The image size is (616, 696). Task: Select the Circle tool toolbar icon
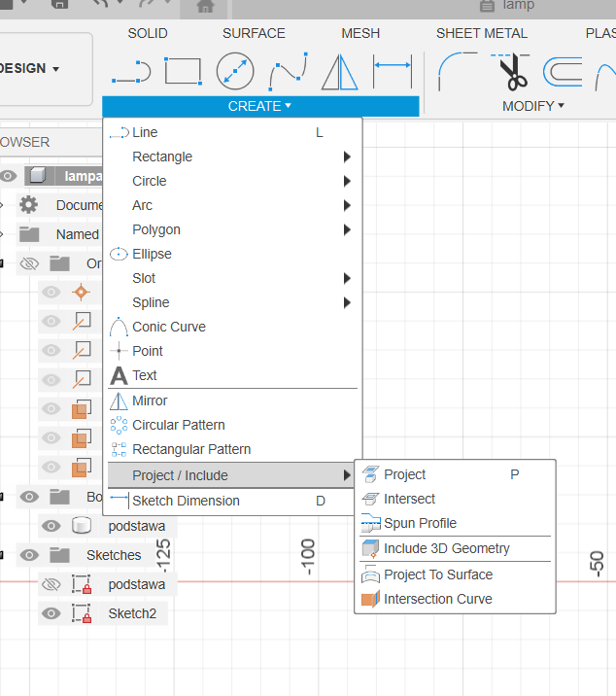[x=234, y=71]
